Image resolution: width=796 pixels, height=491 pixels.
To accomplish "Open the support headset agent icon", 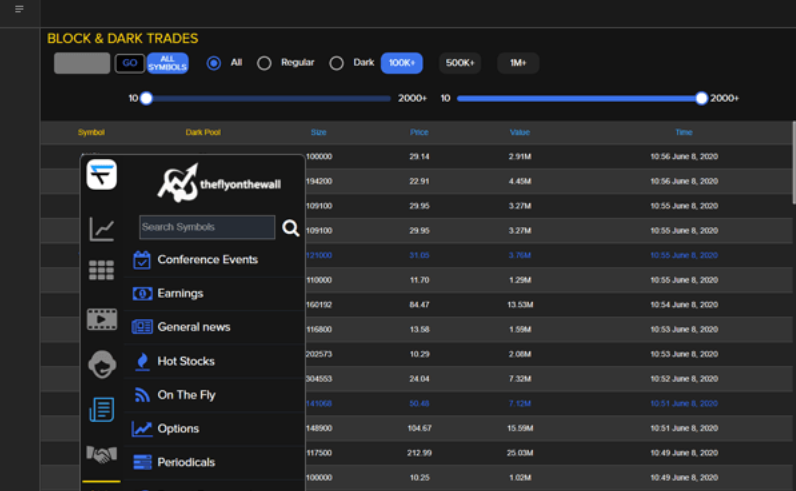I will pos(101,365).
